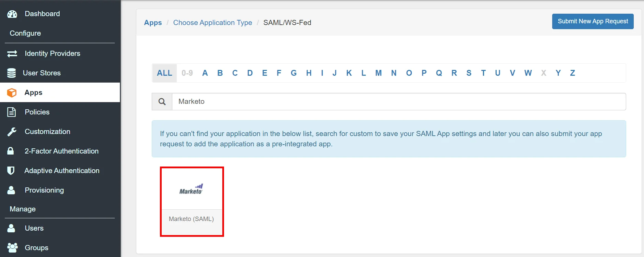This screenshot has height=257, width=644.
Task: Click the Provisioning person icon
Action: pyautogui.click(x=11, y=190)
